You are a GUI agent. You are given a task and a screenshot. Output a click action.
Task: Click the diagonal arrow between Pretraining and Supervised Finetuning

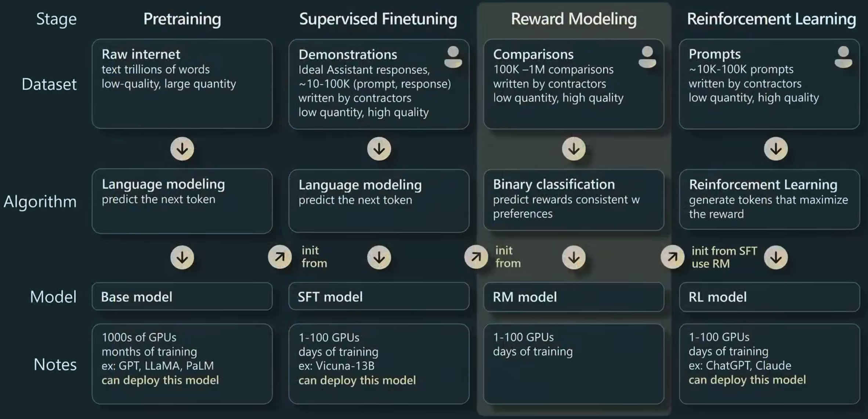(280, 257)
